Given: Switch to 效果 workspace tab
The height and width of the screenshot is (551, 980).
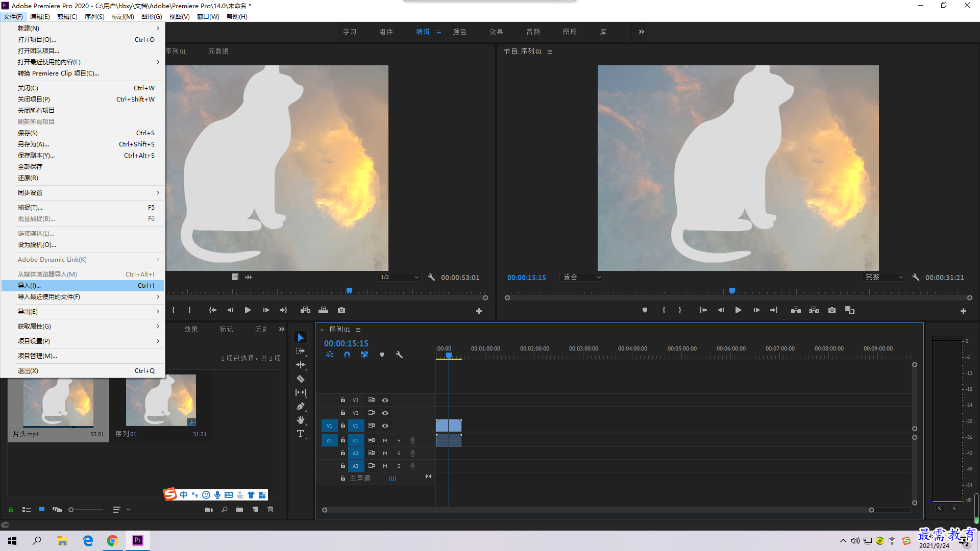Looking at the screenshot, I should 496,32.
